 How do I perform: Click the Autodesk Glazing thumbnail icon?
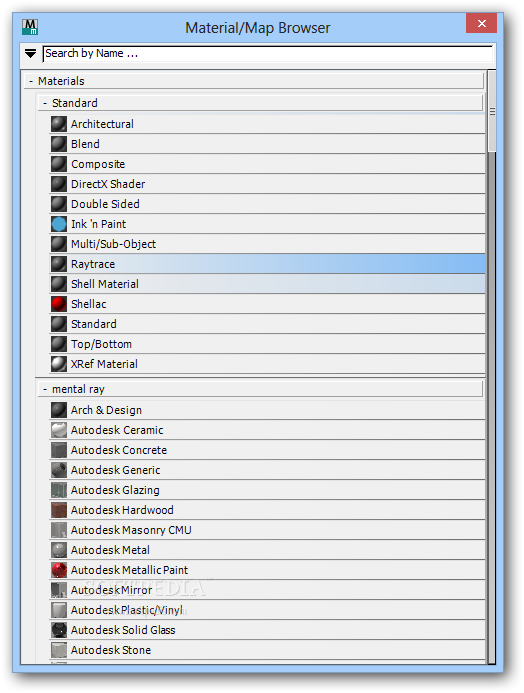[x=59, y=490]
